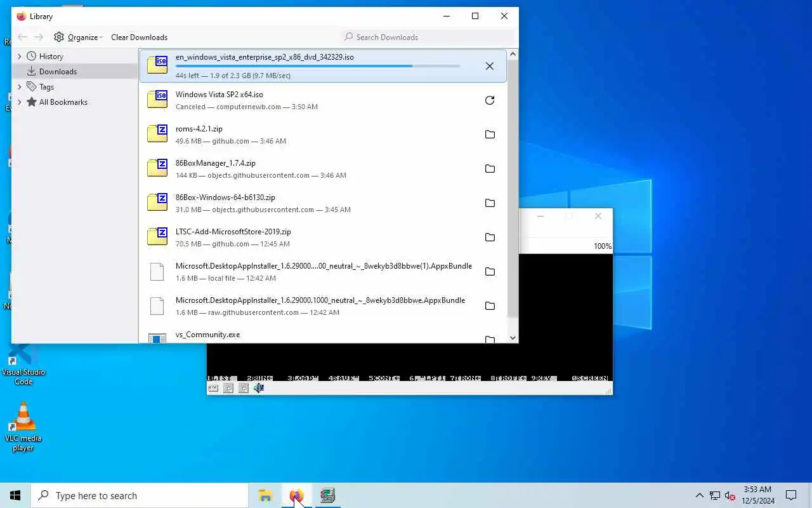Screen dimensions: 812x508
Task: Click the 100% label in the 86Box window
Action: [602, 246]
